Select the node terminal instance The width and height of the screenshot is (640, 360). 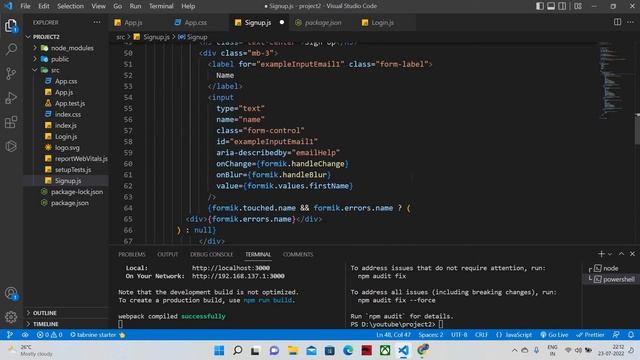click(610, 268)
